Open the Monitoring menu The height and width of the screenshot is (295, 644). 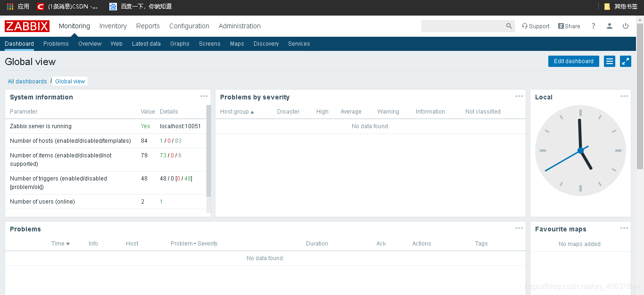pyautogui.click(x=74, y=26)
